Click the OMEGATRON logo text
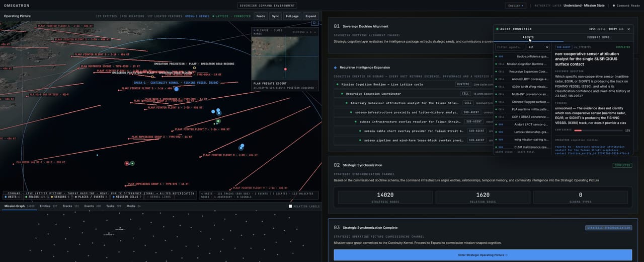This screenshot has width=644, height=262. 16,6
